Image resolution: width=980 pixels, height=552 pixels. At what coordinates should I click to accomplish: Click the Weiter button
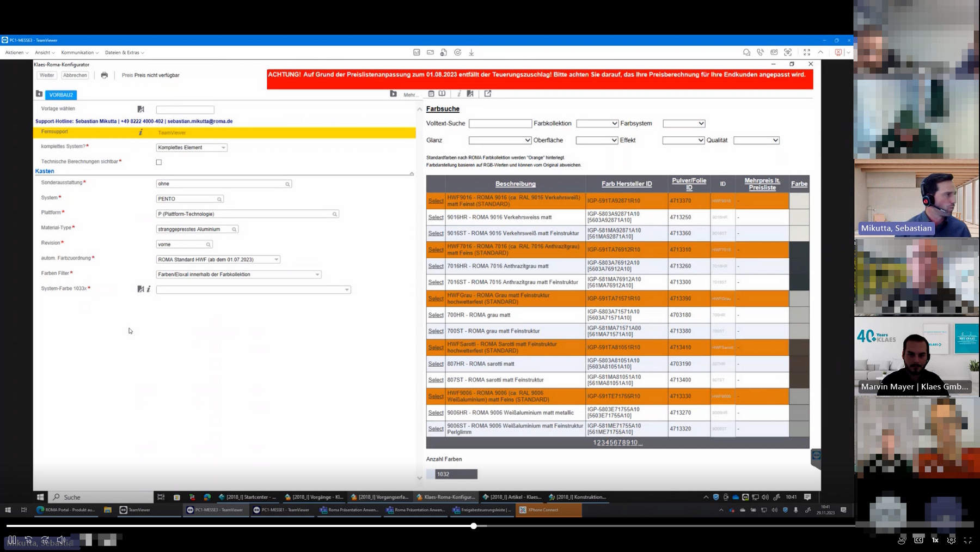[47, 75]
